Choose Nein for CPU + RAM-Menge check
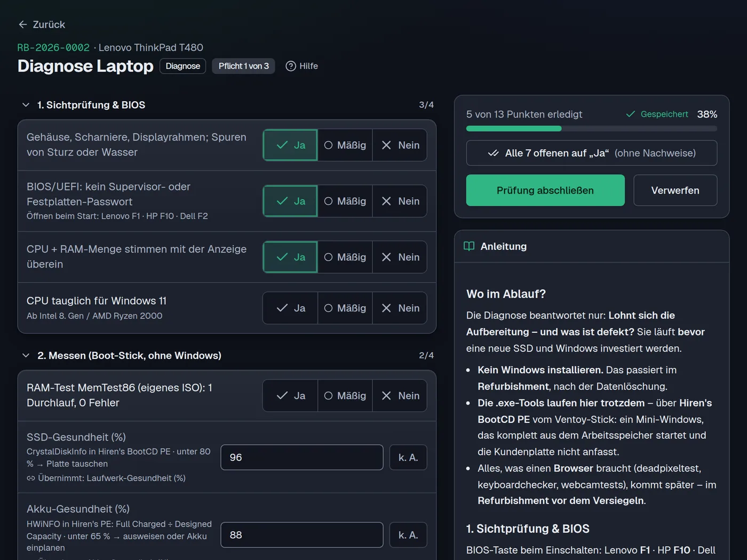Screen dimensions: 747x560 pos(400,257)
